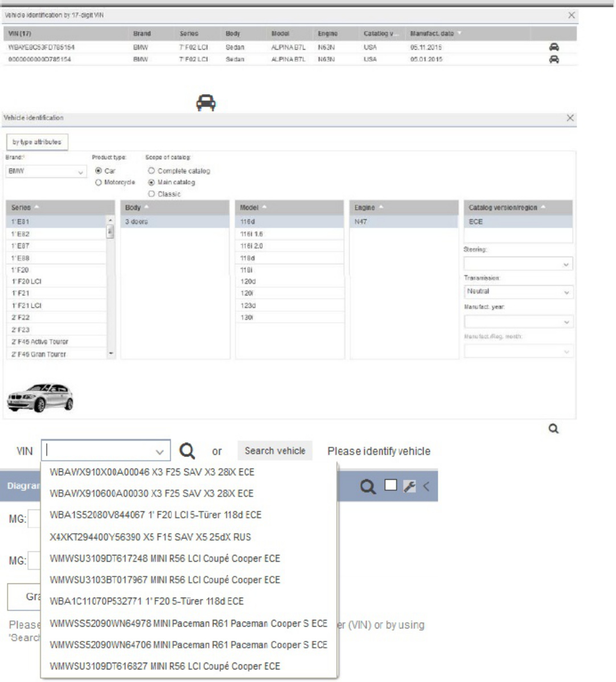Select series 1' E87
Screen dimensions: 616x682
(56, 246)
